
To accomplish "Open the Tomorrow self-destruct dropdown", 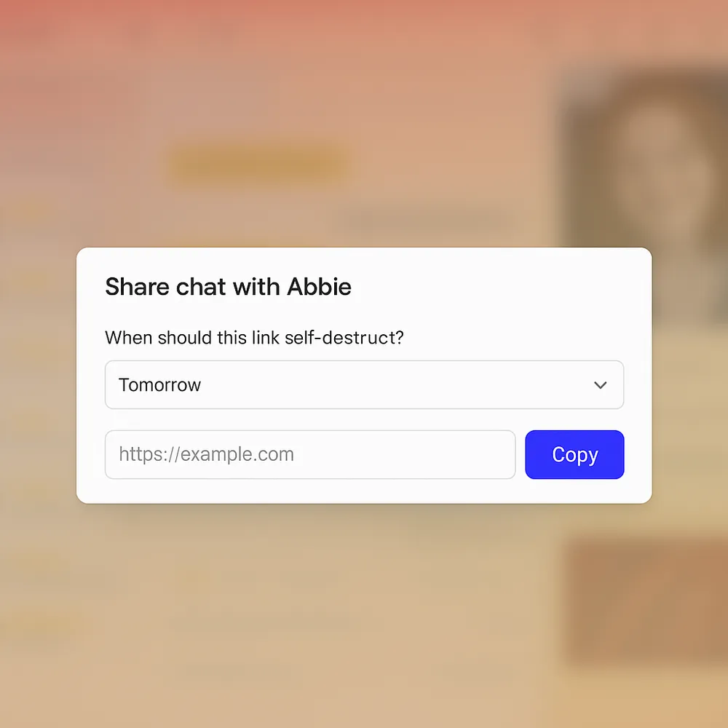I will point(364,385).
